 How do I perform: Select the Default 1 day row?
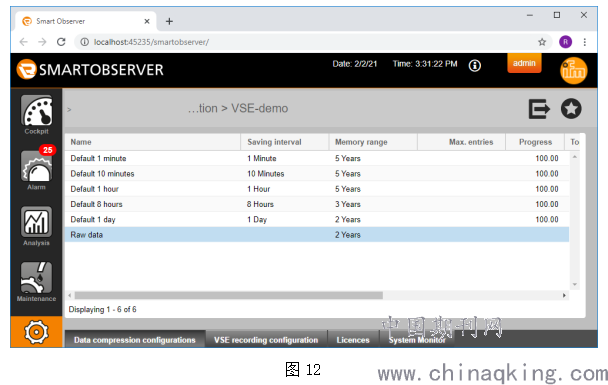tap(317, 219)
